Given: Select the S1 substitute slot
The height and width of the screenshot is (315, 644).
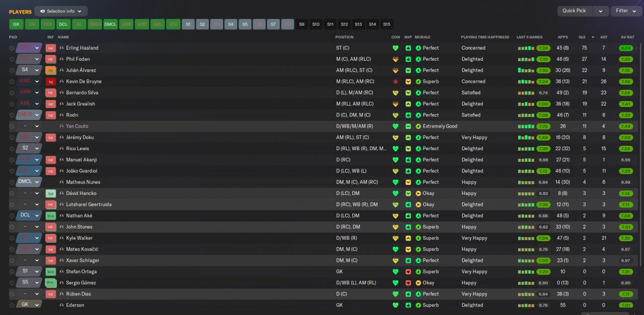Looking at the screenshot, I should (188, 24).
